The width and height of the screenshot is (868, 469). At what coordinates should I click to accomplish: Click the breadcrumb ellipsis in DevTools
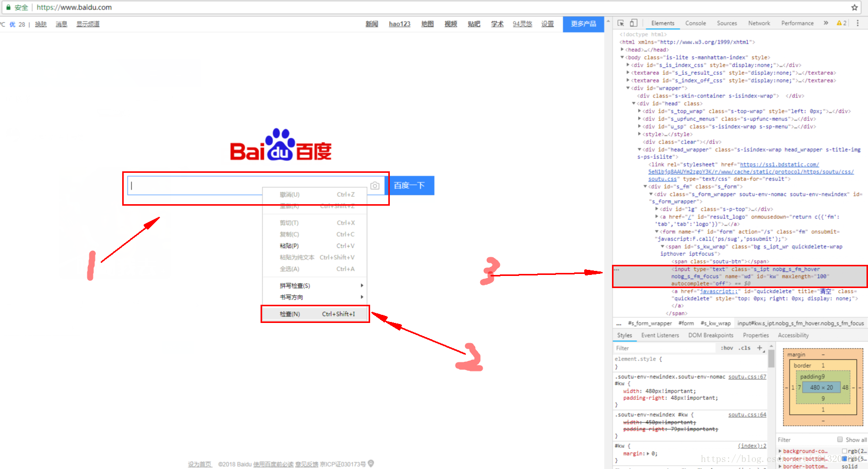619,323
